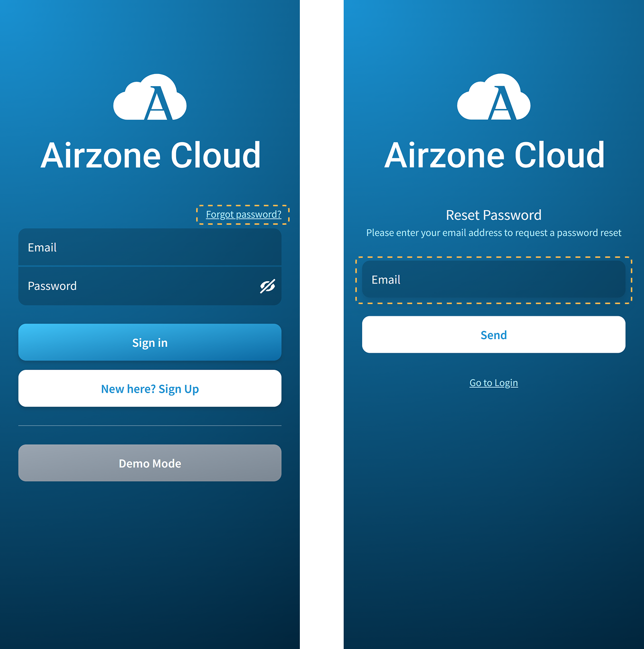The width and height of the screenshot is (644, 649).
Task: Click the Airzone Cloud title above Reset Password
Action: 494,156
